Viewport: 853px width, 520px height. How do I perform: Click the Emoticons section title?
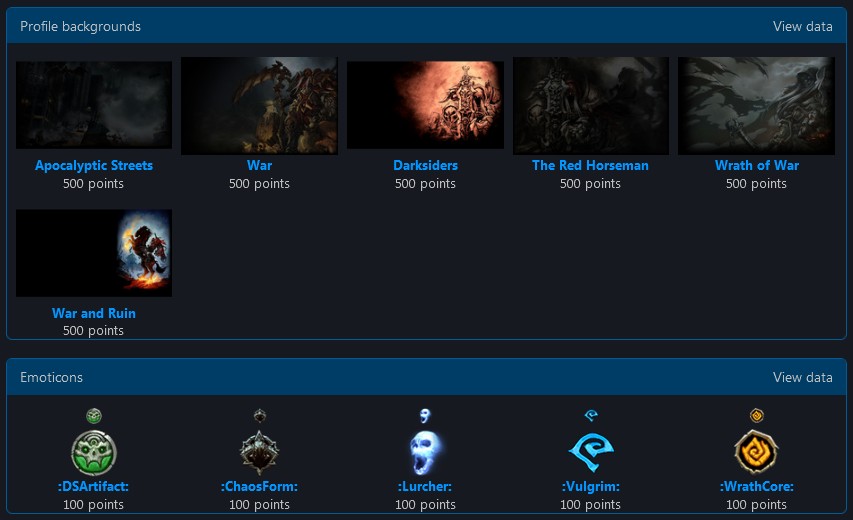51,377
